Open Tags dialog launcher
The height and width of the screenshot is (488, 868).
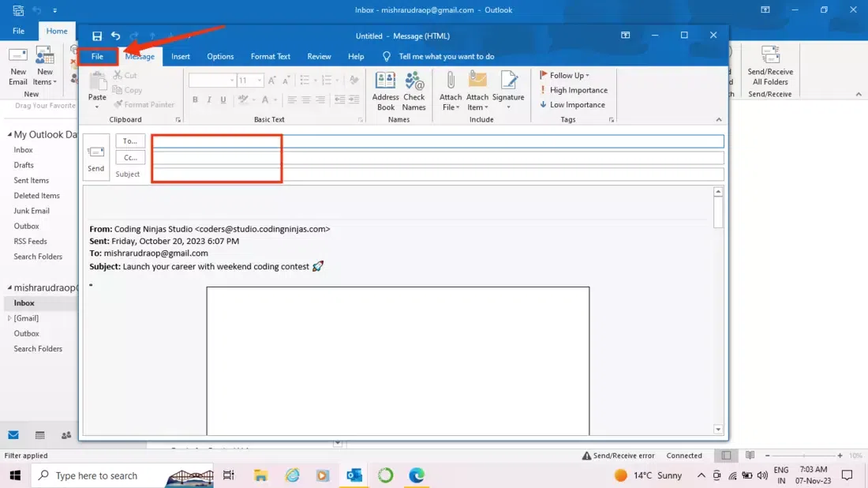(x=611, y=120)
